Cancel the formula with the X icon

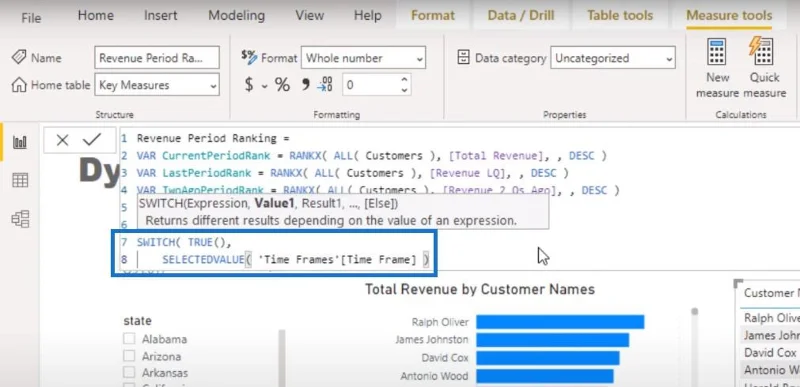[62, 140]
